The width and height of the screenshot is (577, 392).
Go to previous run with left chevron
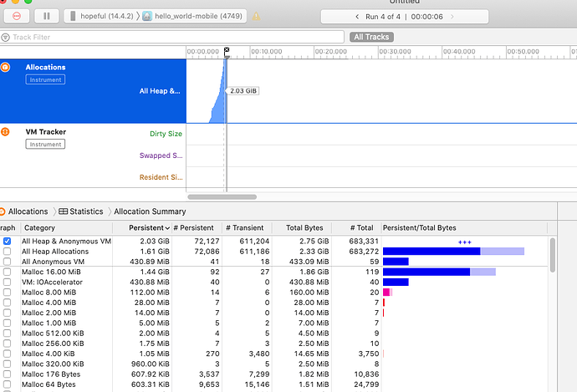[x=357, y=17]
